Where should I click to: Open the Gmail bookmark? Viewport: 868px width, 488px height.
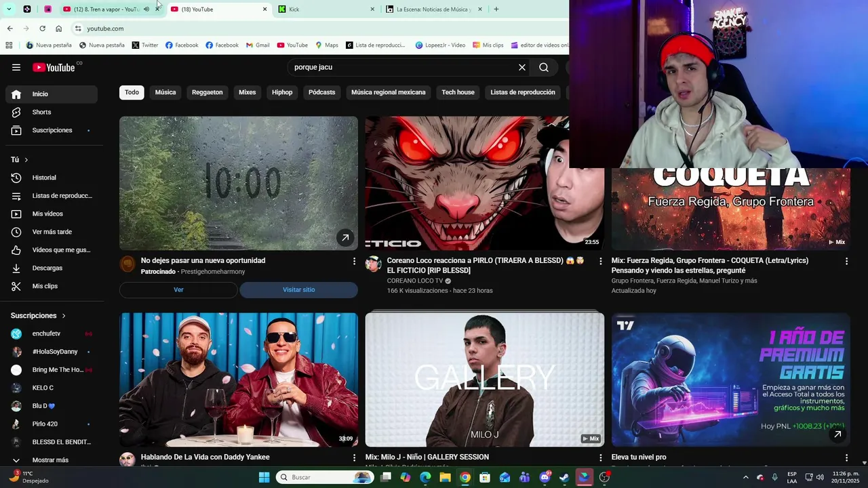(x=257, y=45)
